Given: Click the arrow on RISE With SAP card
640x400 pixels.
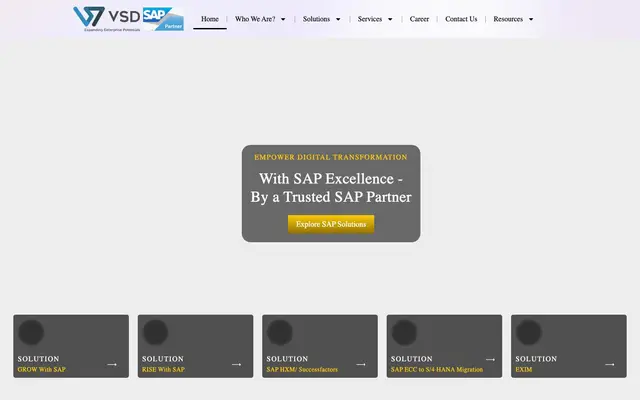Looking at the screenshot, I should tap(236, 364).
